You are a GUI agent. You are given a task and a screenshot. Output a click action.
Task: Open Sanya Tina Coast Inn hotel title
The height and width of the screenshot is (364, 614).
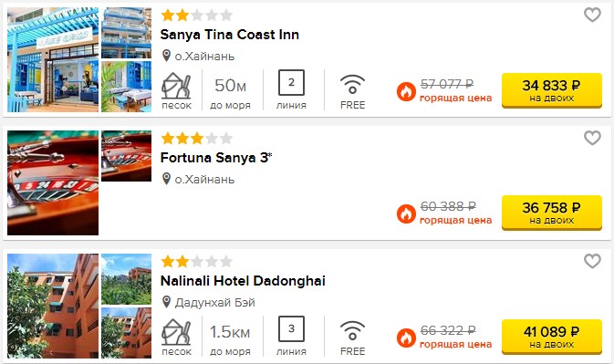(230, 35)
